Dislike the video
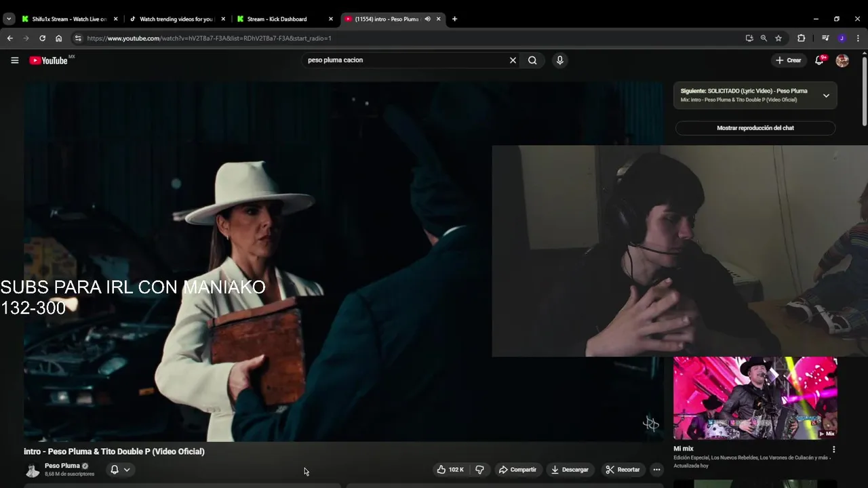This screenshot has height=488, width=868. point(479,470)
